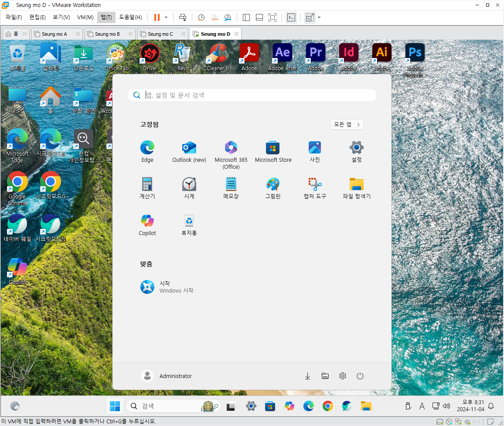Screen dimensions: 504x426
Task: Toggle the thumbnail bar view
Action: pyautogui.click(x=259, y=17)
